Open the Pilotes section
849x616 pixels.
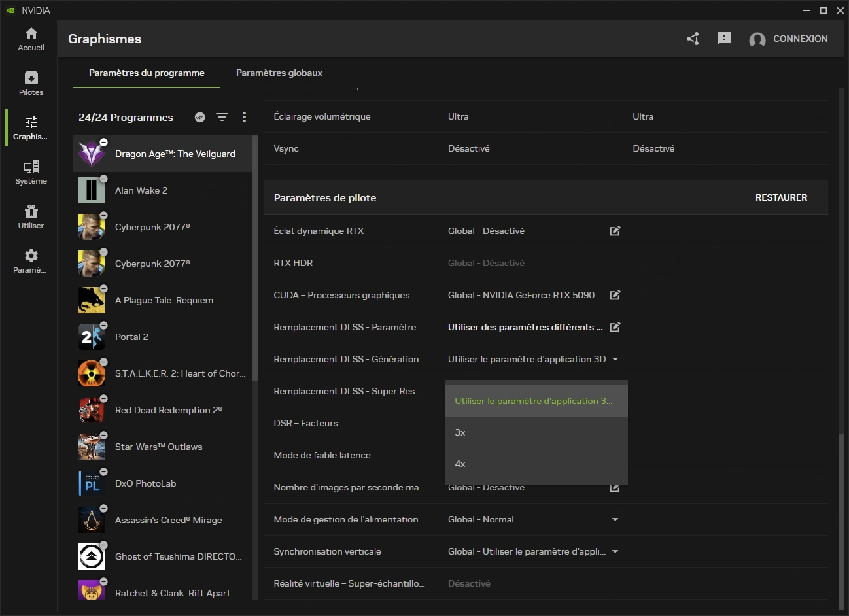click(x=31, y=84)
